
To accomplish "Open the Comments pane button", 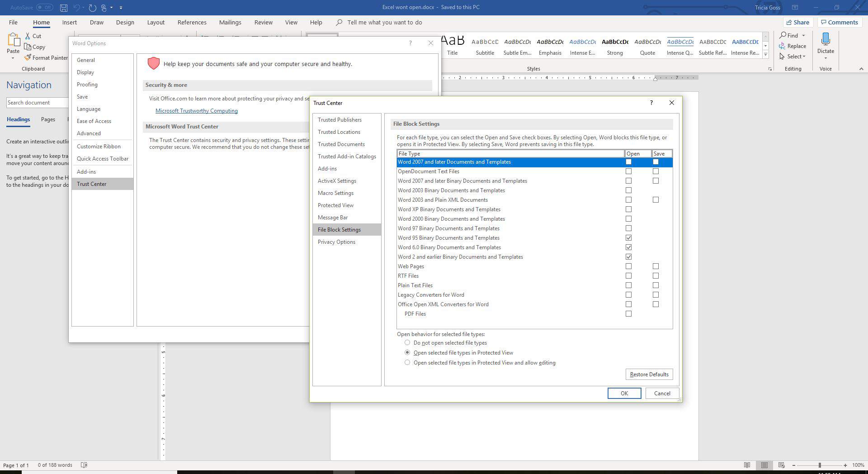I will [840, 22].
